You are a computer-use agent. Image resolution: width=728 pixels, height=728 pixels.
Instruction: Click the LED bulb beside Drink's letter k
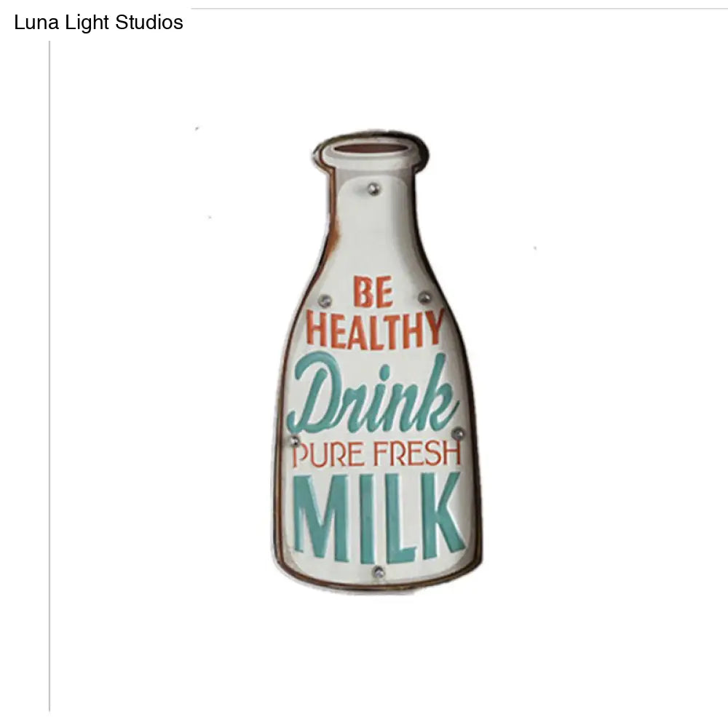(458, 434)
